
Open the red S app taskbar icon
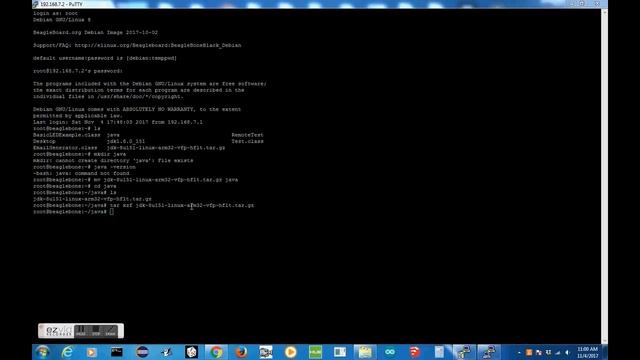point(414,352)
